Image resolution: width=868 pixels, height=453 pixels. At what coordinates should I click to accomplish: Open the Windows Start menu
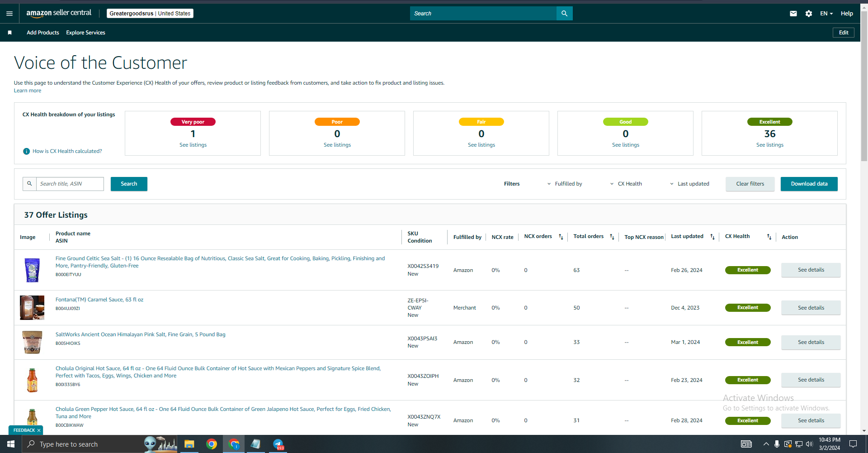coord(11,444)
